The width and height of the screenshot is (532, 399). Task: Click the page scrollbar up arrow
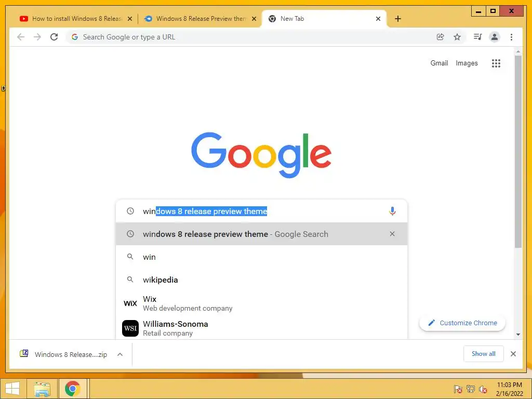[518, 51]
